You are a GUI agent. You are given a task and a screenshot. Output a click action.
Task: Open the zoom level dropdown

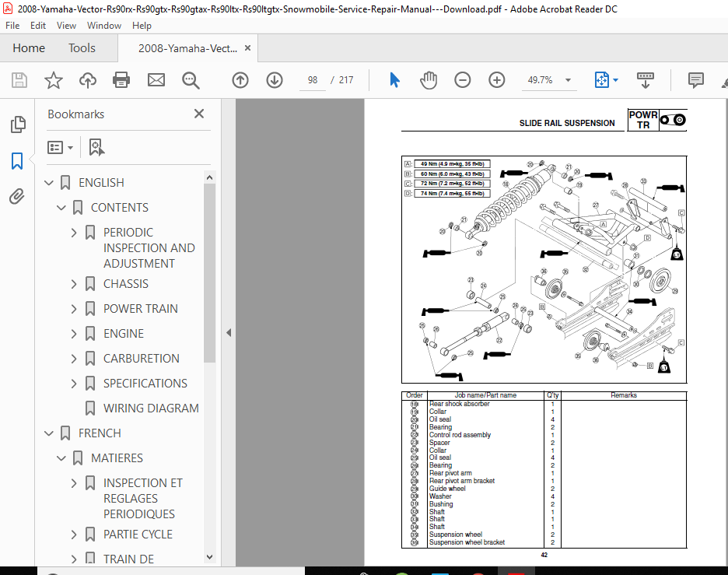pyautogui.click(x=568, y=80)
